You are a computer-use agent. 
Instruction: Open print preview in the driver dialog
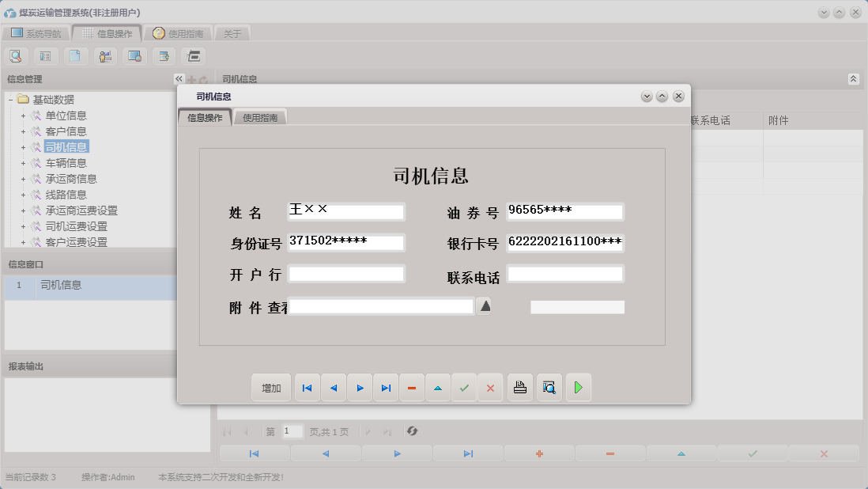tap(549, 387)
